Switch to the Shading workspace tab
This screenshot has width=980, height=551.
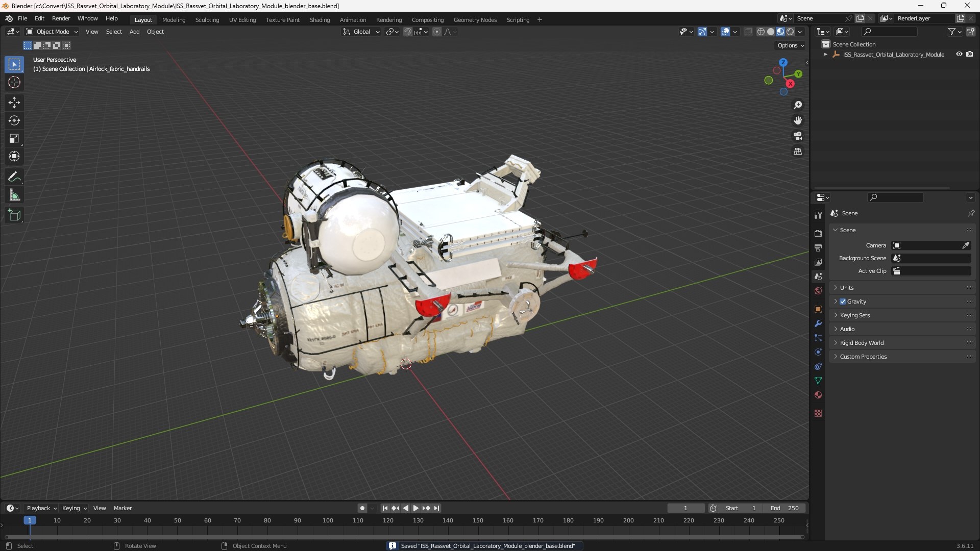tap(320, 20)
